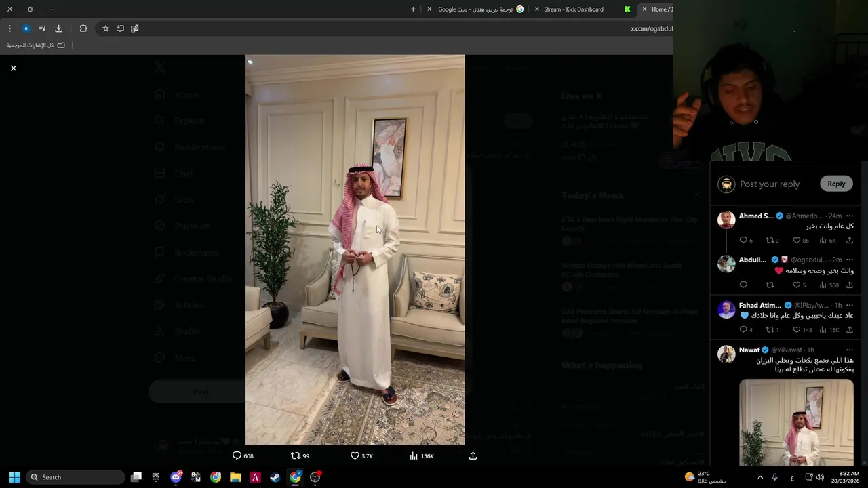This screenshot has height=488, width=868.
Task: Close the photo viewer with the X
Action: point(13,68)
